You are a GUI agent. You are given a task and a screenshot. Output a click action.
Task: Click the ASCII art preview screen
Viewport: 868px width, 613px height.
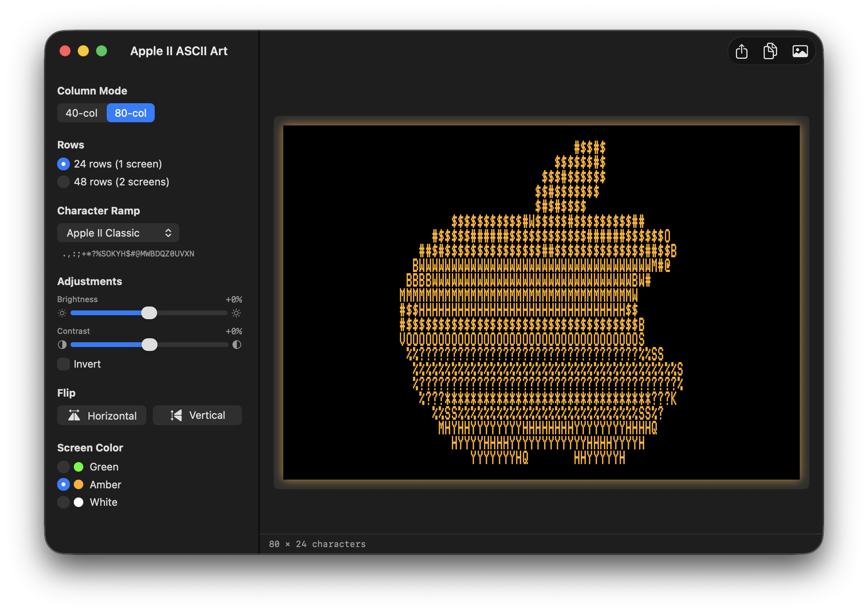[542, 303]
